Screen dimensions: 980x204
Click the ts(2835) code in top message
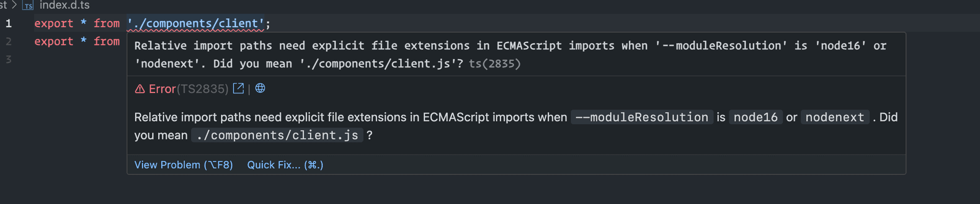click(x=495, y=63)
